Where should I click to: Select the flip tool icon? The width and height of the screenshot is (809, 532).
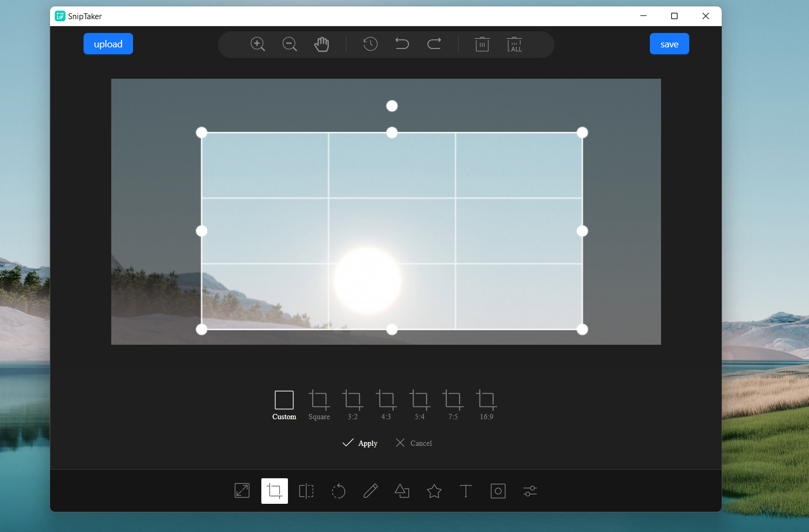(307, 491)
